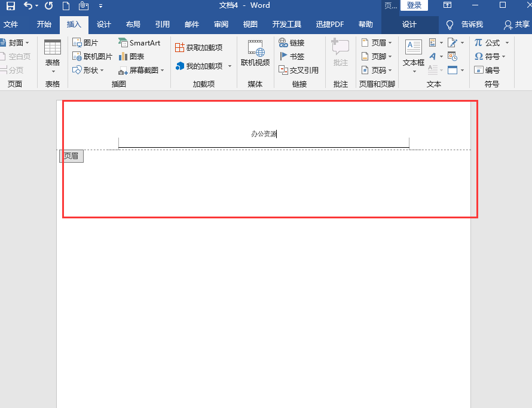This screenshot has width=532, height=408.
Task: Open Quick Parts document parts menu
Action: click(x=436, y=42)
